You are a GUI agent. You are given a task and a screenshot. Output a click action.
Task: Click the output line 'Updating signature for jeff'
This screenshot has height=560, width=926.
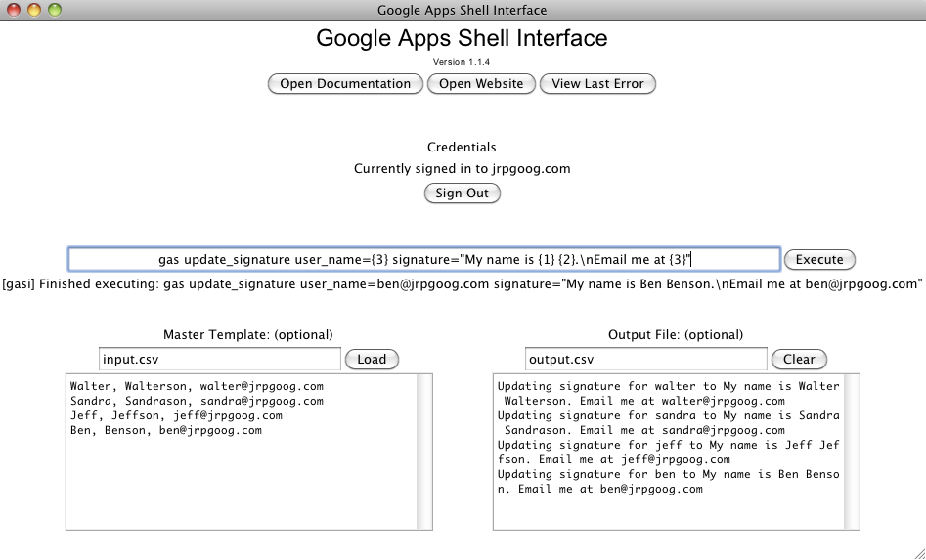point(668,446)
